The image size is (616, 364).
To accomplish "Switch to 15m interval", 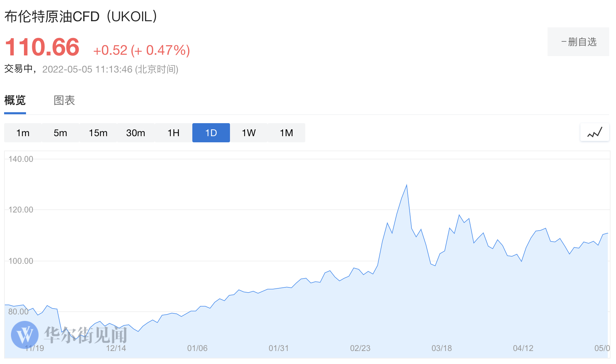I will pyautogui.click(x=98, y=133).
